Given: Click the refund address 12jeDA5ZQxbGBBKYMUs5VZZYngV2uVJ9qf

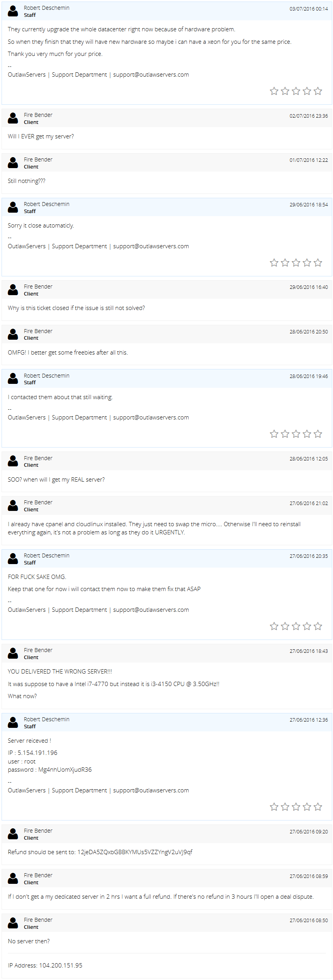Looking at the screenshot, I should [x=135, y=852].
